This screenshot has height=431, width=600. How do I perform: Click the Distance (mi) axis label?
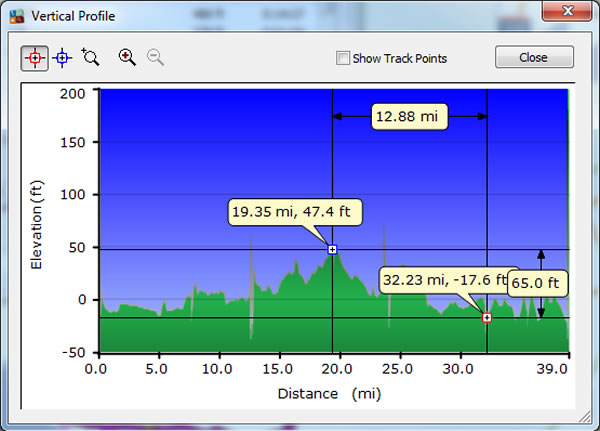[329, 394]
